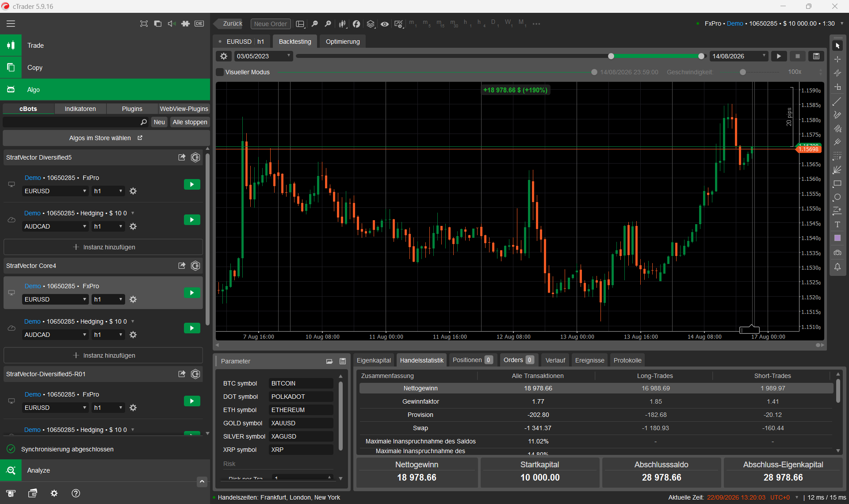Open the start date 03/05/2023 dropdown

(x=263, y=56)
